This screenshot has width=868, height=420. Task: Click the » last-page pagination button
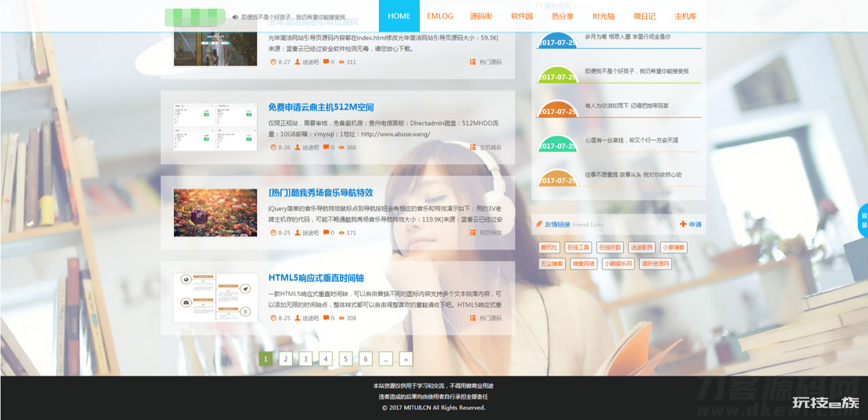[406, 359]
